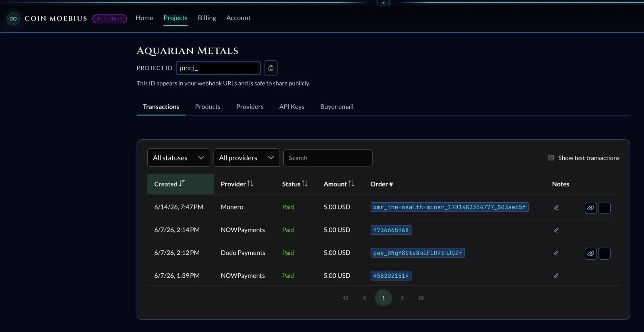Switch to the Buyer email tab

pyautogui.click(x=337, y=107)
